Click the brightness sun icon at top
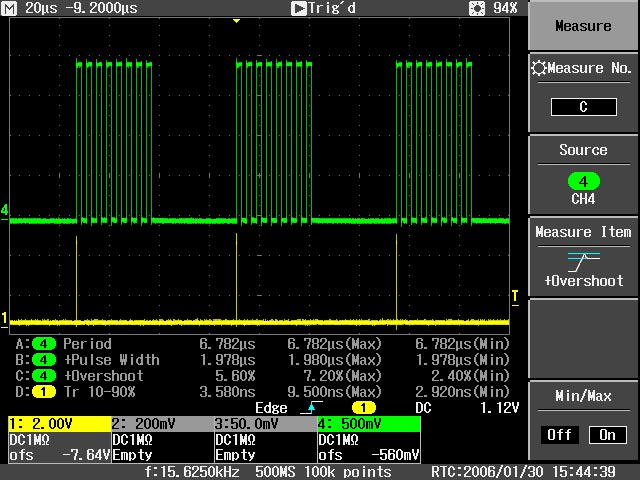640x480 pixels. coord(478,8)
